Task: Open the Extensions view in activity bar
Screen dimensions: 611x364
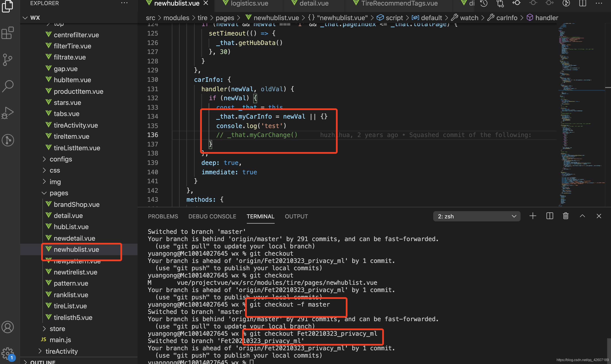Action: [8, 33]
